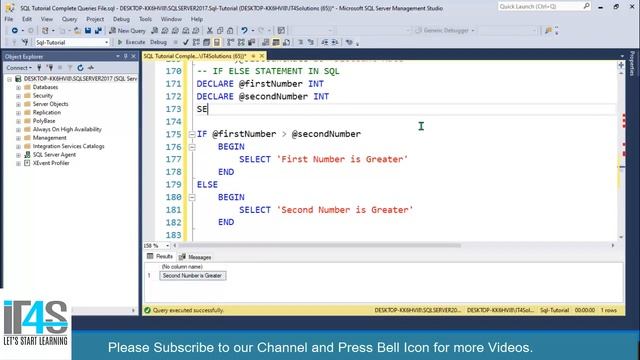Toggle Include Live Query Statistics
The height and width of the screenshot is (360, 640).
click(241, 42)
